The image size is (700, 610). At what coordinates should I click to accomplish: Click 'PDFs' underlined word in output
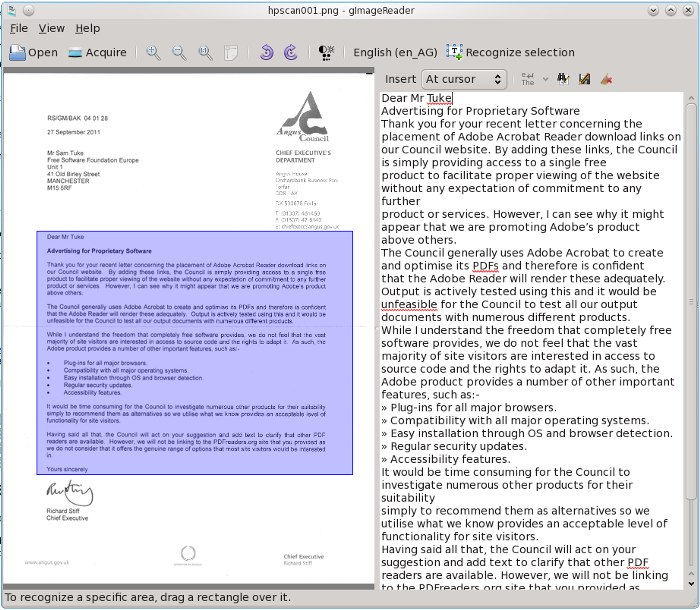click(485, 266)
